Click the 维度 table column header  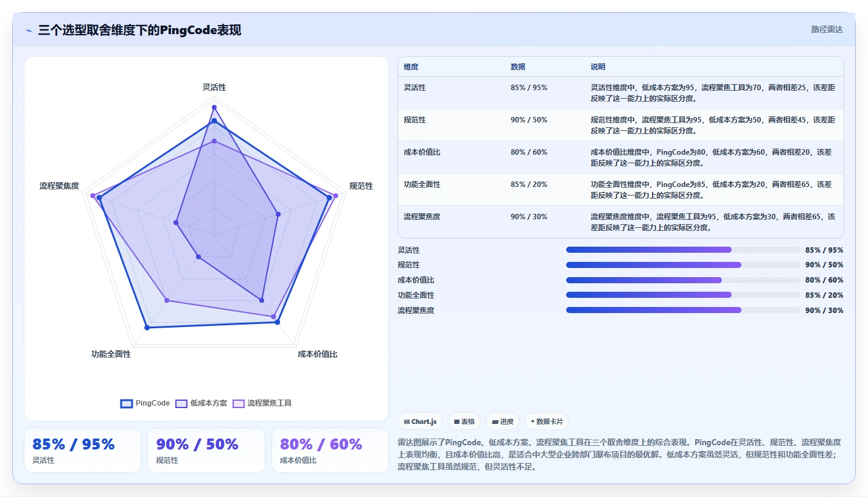click(x=411, y=67)
